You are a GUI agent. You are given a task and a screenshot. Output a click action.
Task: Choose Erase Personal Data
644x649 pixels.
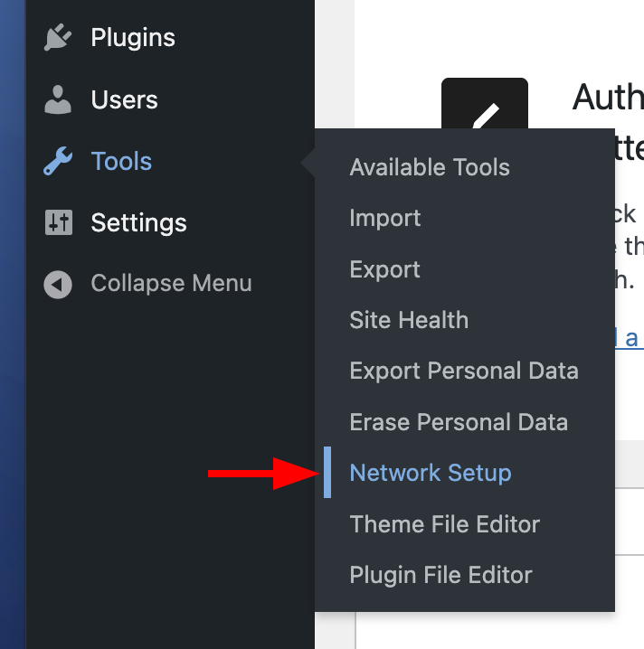pyautogui.click(x=459, y=422)
